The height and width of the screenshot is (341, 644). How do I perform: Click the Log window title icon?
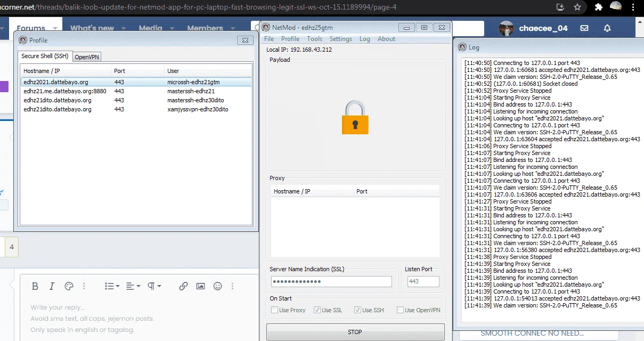point(462,47)
